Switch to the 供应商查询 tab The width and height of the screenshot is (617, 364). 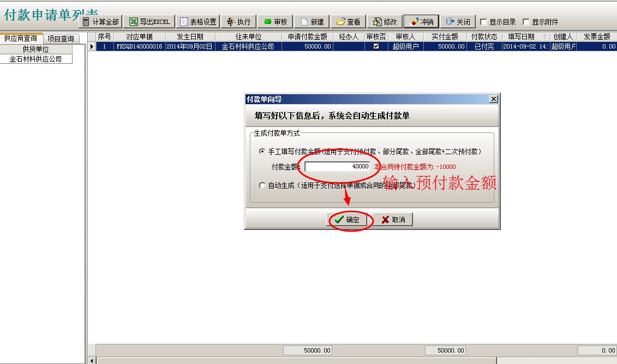pyautogui.click(x=21, y=38)
